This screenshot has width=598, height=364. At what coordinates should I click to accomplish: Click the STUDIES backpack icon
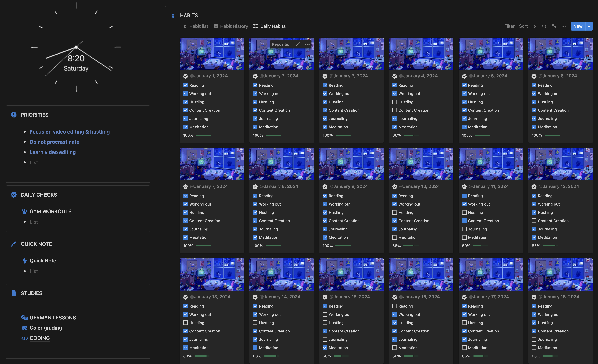14,293
